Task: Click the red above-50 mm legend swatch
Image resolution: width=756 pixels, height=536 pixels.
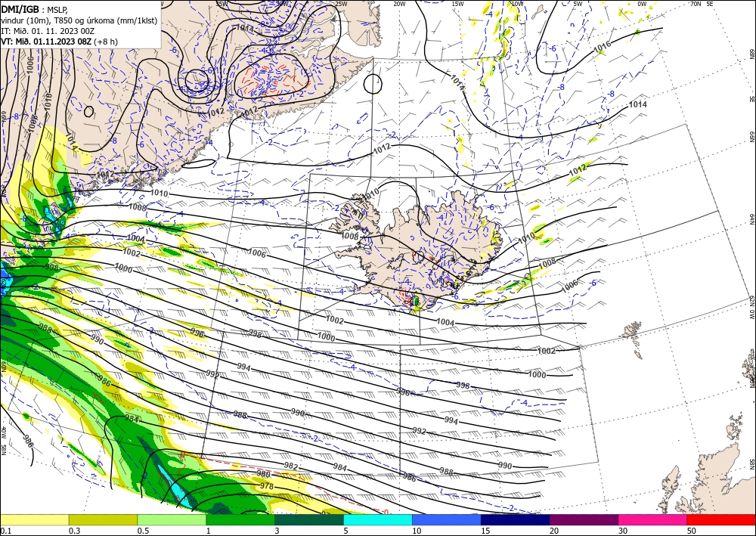Action: point(721,519)
